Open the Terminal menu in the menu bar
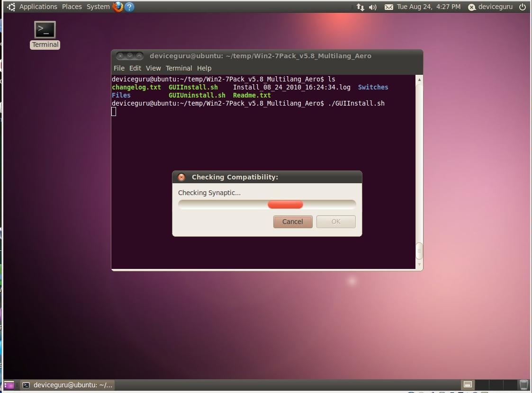This screenshot has width=532, height=393. tap(179, 68)
